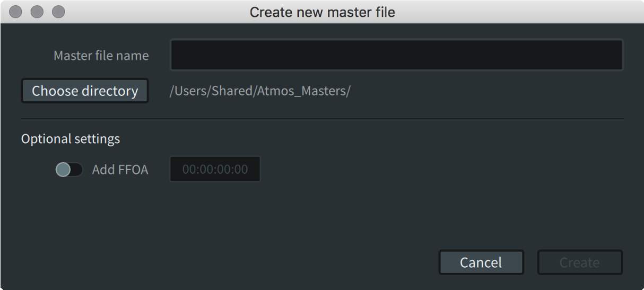Click the "Create new master file" window title
The image size is (644, 290).
point(322,12)
